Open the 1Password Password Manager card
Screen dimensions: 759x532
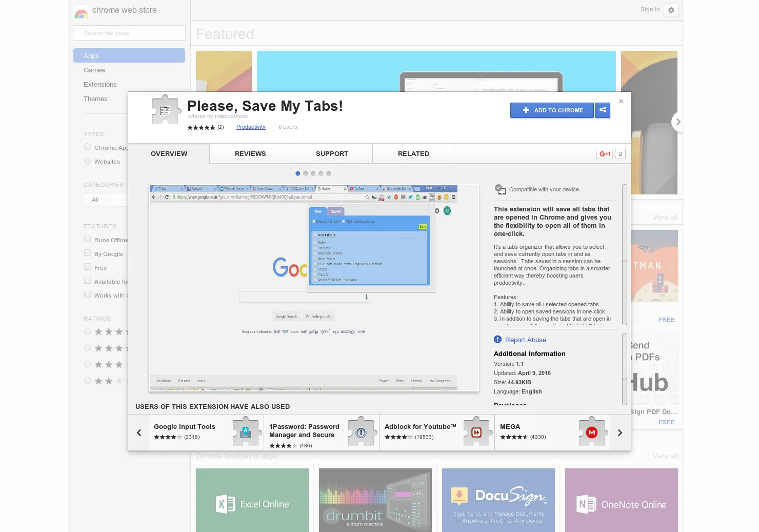(322, 432)
